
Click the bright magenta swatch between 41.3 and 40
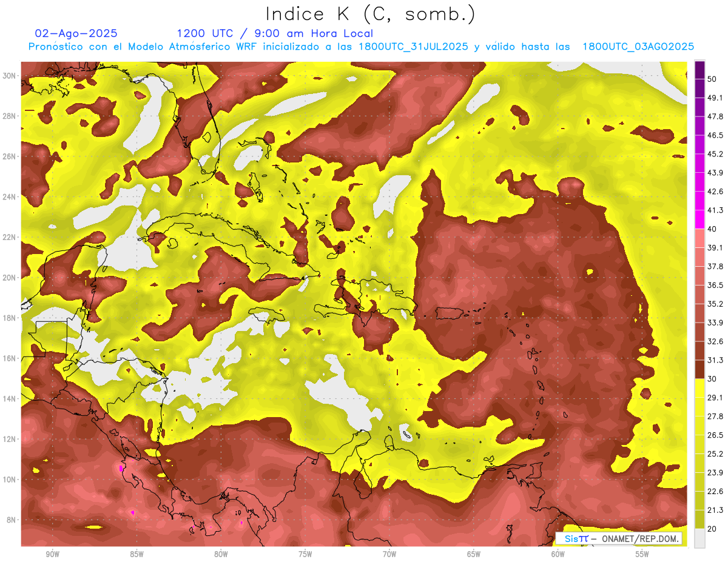tap(699, 219)
